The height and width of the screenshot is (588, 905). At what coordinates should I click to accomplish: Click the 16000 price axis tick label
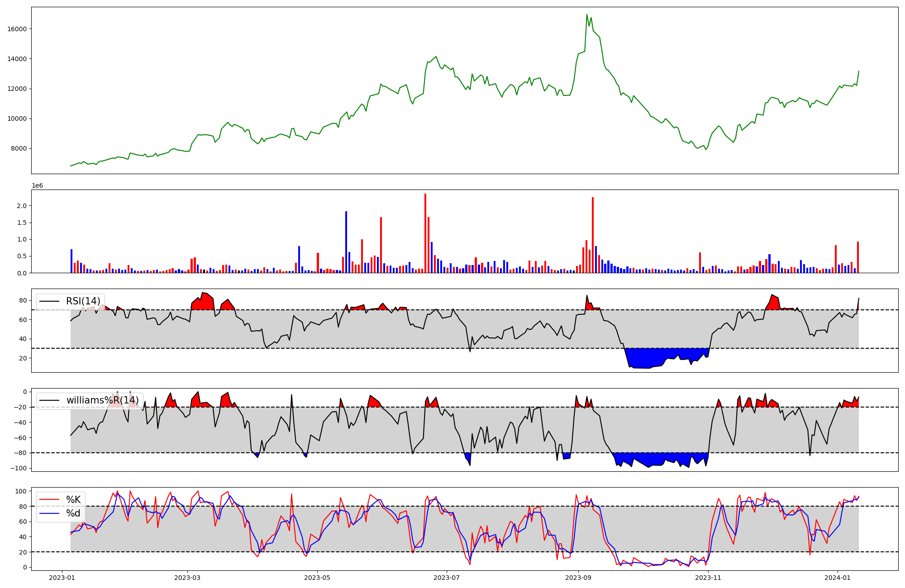click(17, 29)
